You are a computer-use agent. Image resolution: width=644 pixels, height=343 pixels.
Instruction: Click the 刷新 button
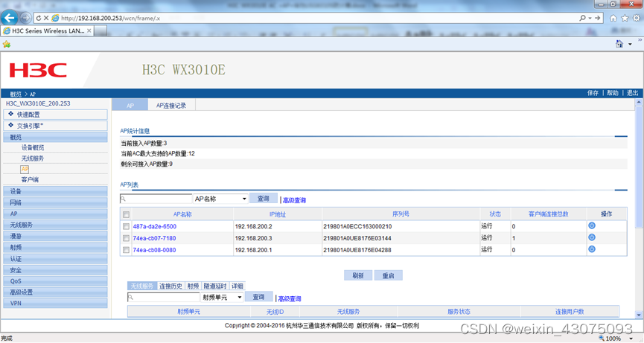[358, 275]
